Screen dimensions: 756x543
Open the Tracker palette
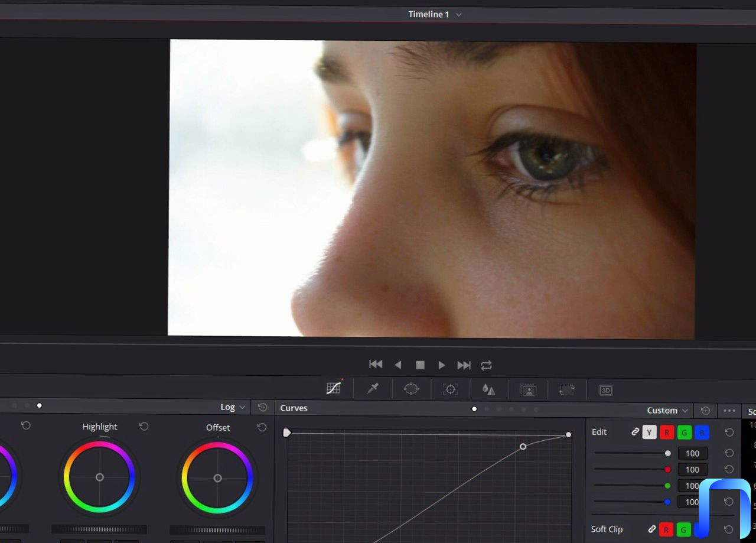click(451, 389)
